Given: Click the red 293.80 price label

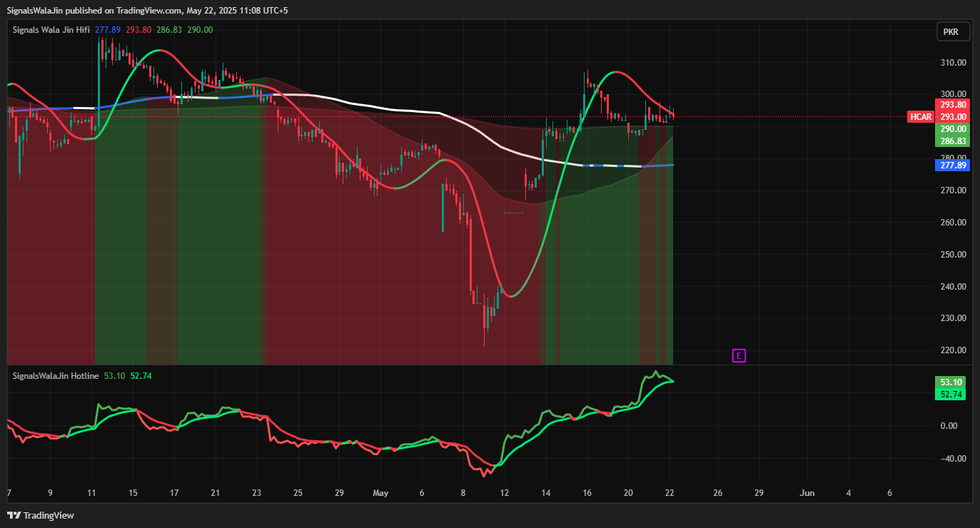Looking at the screenshot, I should [x=953, y=105].
